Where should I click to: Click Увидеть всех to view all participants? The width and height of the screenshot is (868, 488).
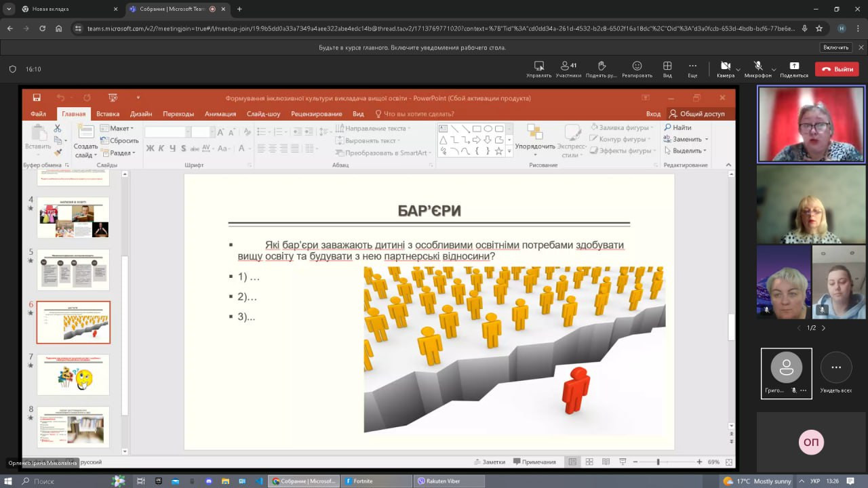pos(836,373)
